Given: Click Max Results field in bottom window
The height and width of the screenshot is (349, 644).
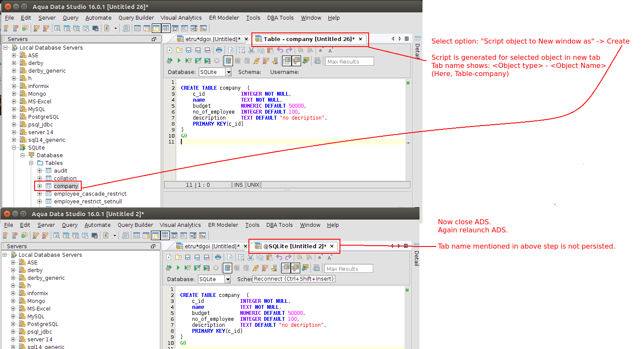Looking at the screenshot, I should point(349,269).
